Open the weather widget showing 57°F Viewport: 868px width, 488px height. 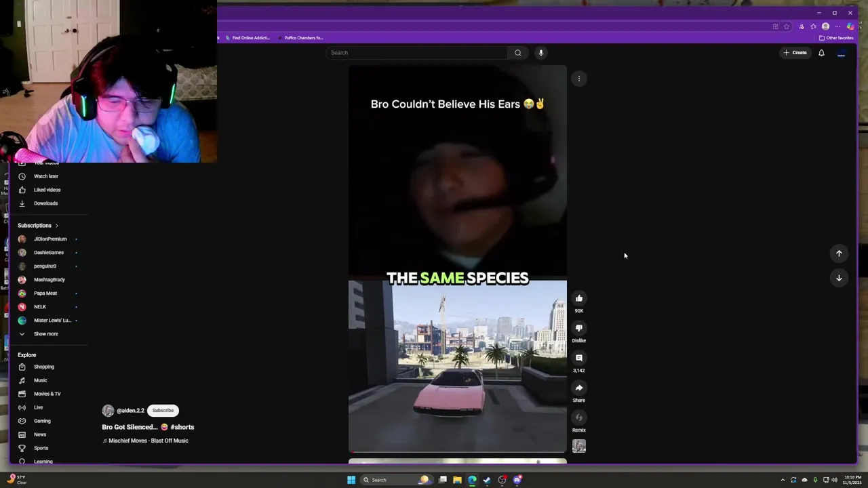[x=17, y=479]
